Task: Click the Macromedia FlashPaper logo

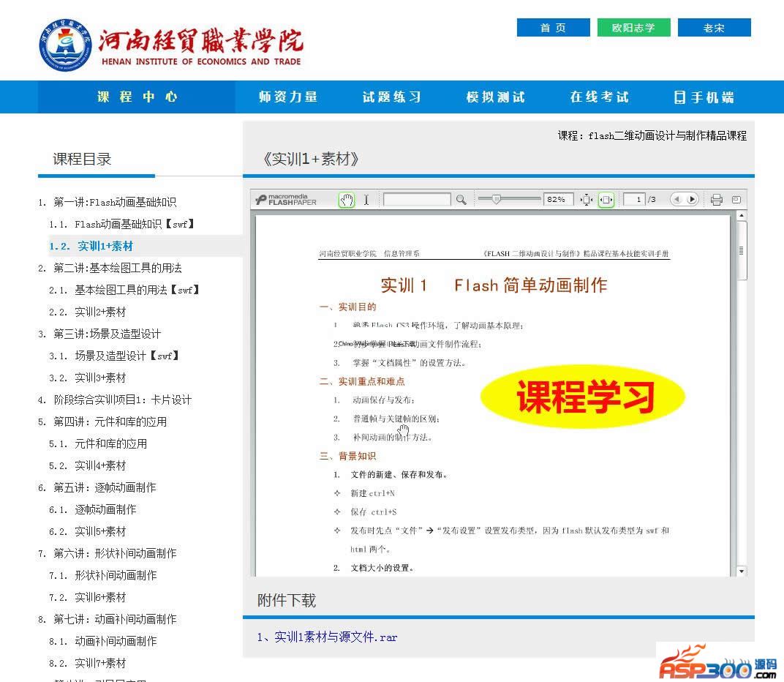Action: pos(286,200)
